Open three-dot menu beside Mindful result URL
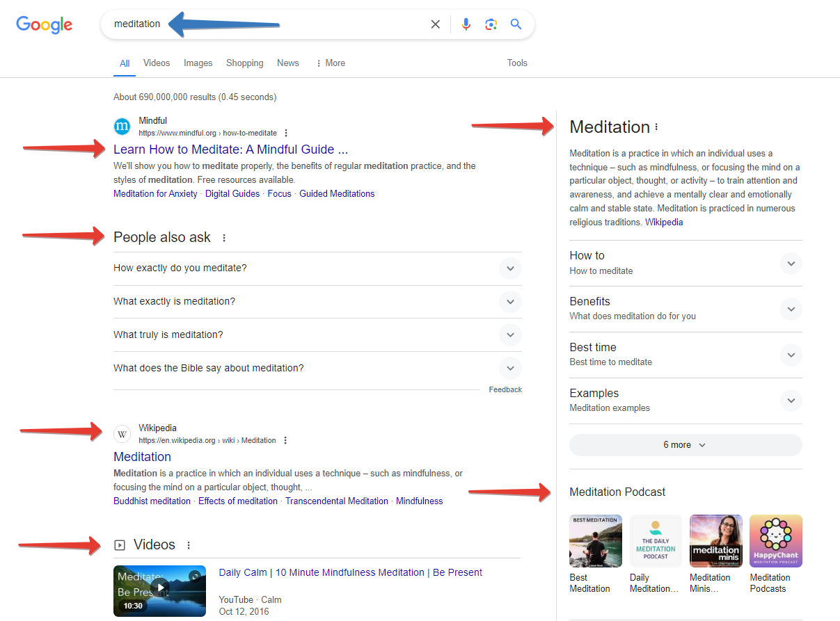The height and width of the screenshot is (621, 840). pyautogui.click(x=286, y=134)
